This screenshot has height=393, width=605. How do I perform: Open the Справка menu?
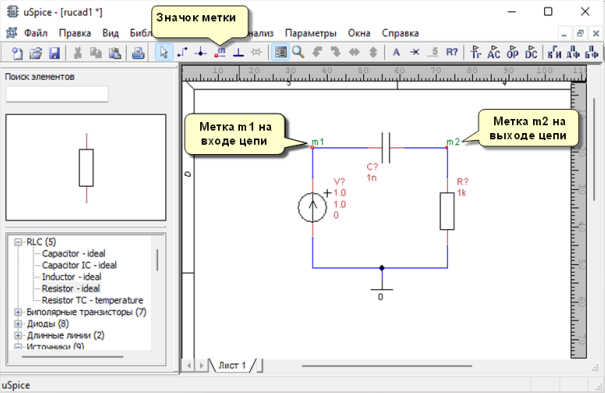click(400, 33)
